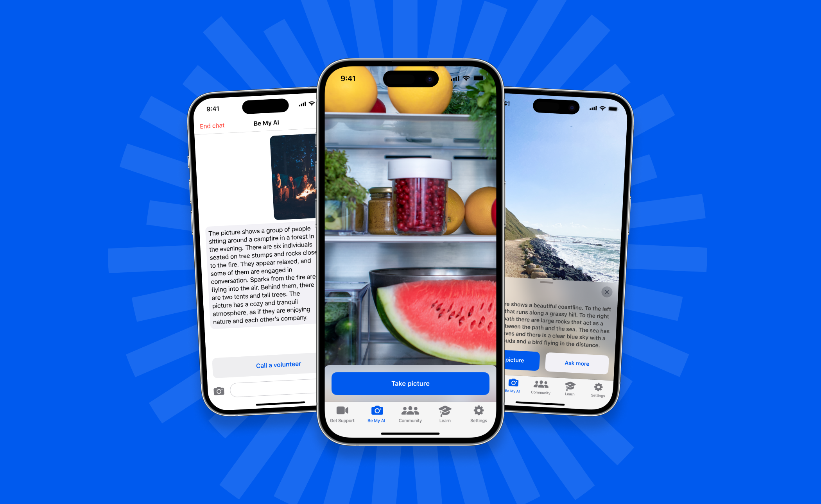Switch to the Community tab
821x504 pixels.
pyautogui.click(x=410, y=413)
